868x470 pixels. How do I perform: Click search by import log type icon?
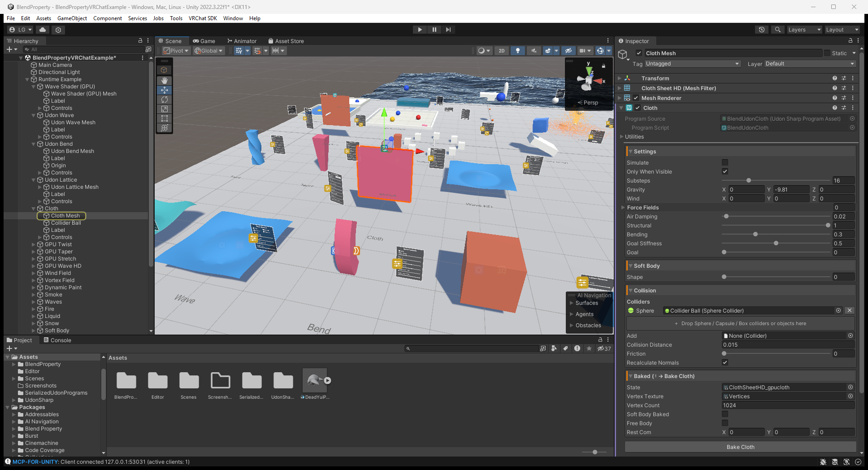pos(577,348)
